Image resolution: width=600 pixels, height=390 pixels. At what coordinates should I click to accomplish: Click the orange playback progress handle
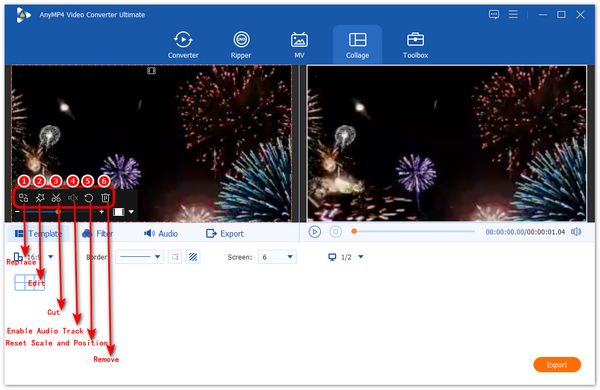354,231
